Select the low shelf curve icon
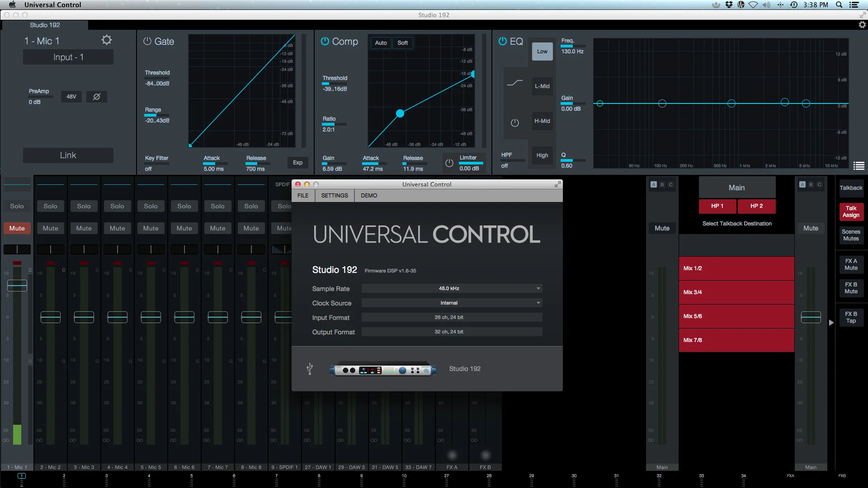This screenshot has width=868, height=488. [514, 83]
